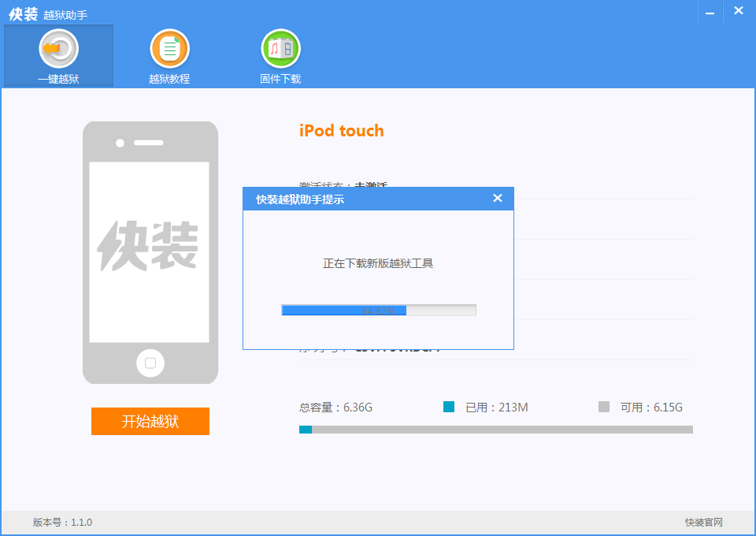Click the 快装 越狱助手 title logo
756x536 pixels.
[48, 14]
